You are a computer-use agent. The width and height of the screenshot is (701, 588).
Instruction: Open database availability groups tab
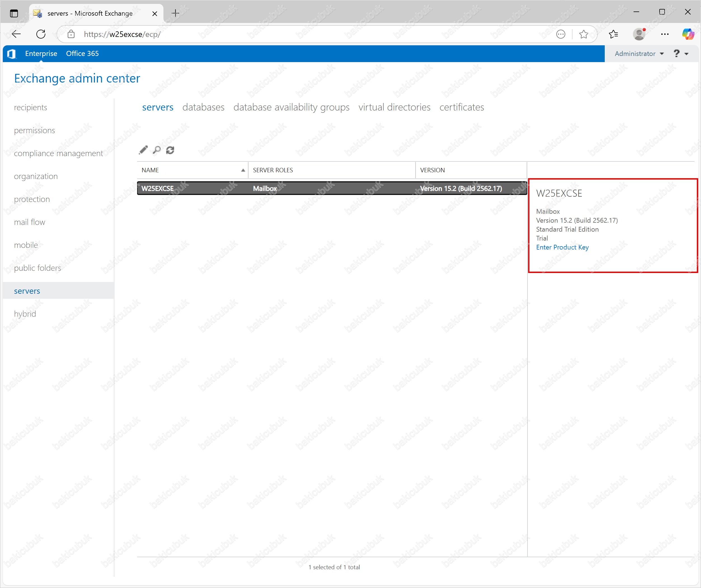click(291, 107)
